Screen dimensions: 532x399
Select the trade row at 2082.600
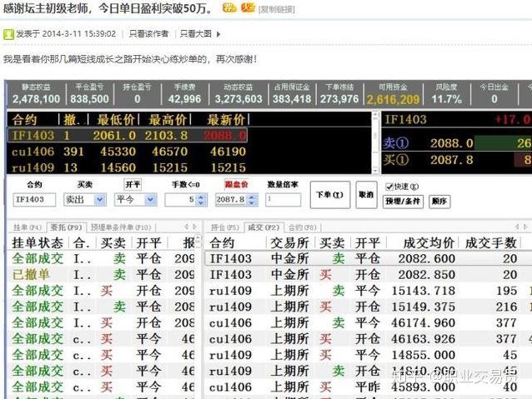click(x=368, y=259)
